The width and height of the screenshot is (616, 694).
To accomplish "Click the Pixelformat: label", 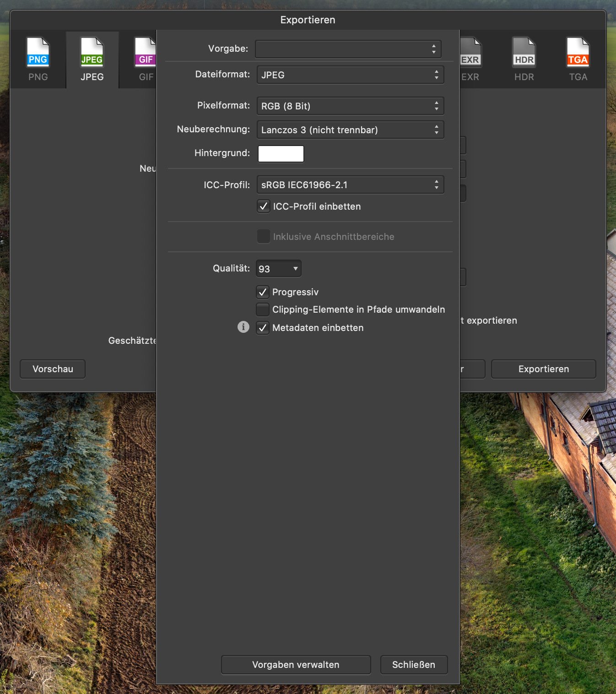I will (x=224, y=105).
